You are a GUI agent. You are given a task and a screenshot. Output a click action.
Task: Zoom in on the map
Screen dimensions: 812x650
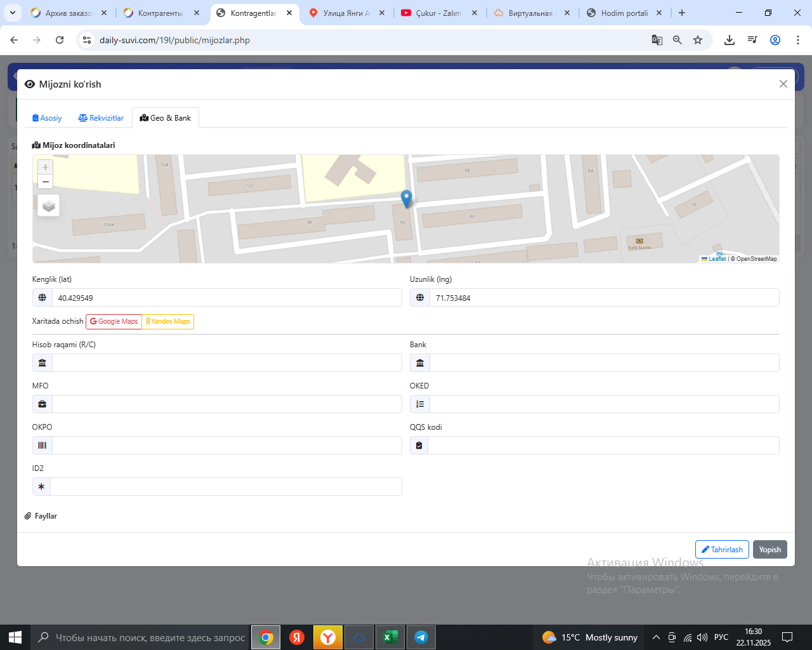pos(45,167)
